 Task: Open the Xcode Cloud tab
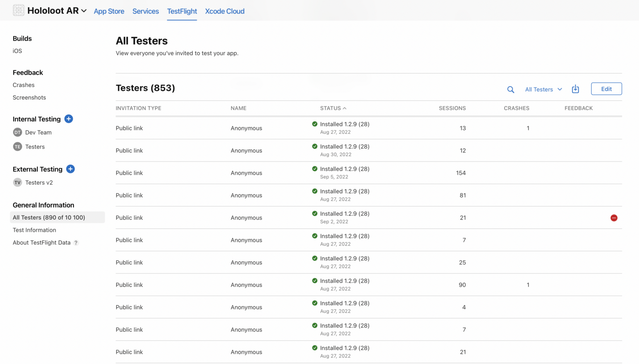pyautogui.click(x=225, y=11)
